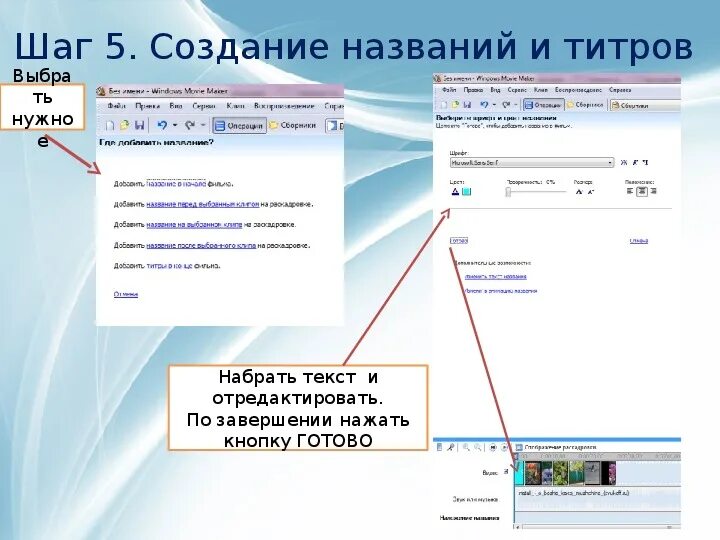Open Redo history arrow in left window
Viewport: 720px width, 540px height.
tap(202, 125)
